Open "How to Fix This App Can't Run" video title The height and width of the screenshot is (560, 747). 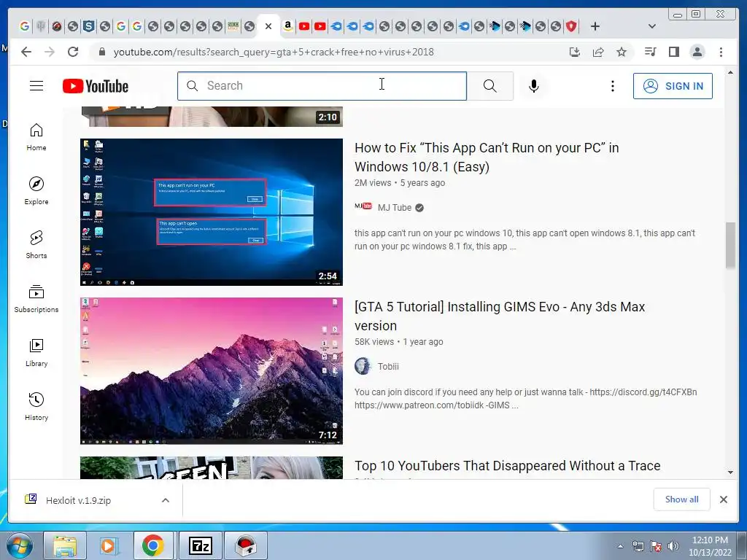pyautogui.click(x=487, y=157)
